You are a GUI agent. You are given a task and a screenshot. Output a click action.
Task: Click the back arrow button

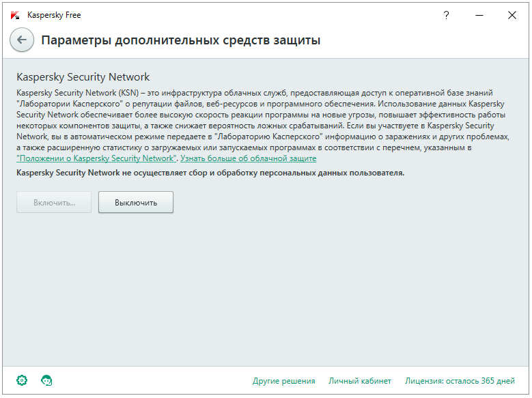22,40
